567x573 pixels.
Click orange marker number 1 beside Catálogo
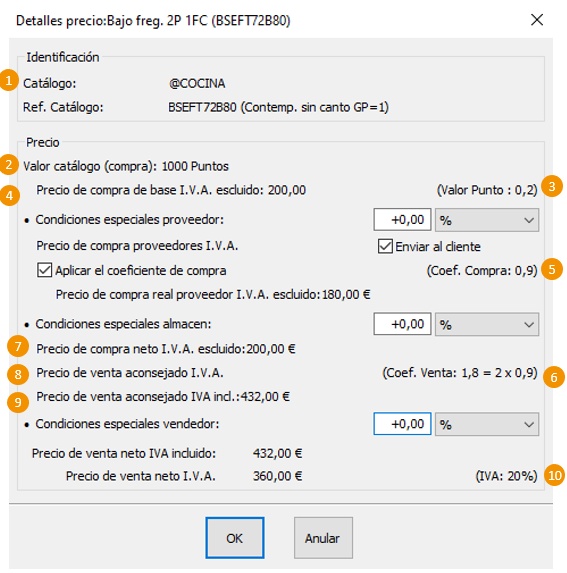click(x=9, y=80)
